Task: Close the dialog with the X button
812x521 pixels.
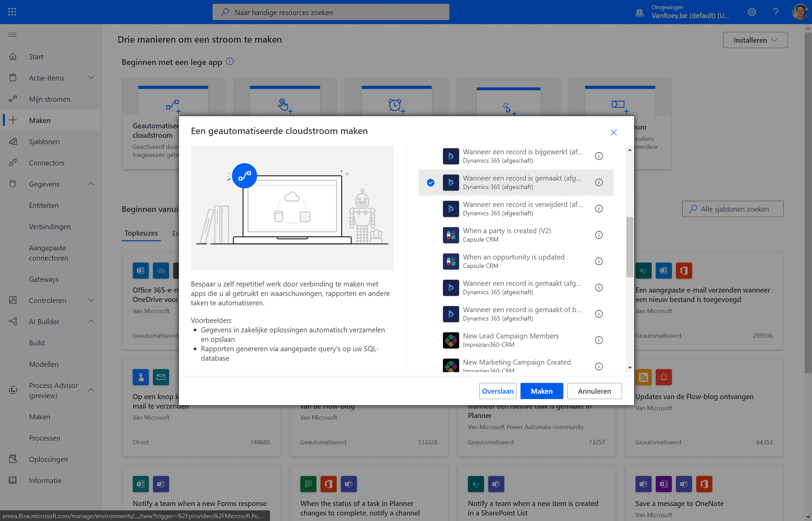Action: (613, 132)
